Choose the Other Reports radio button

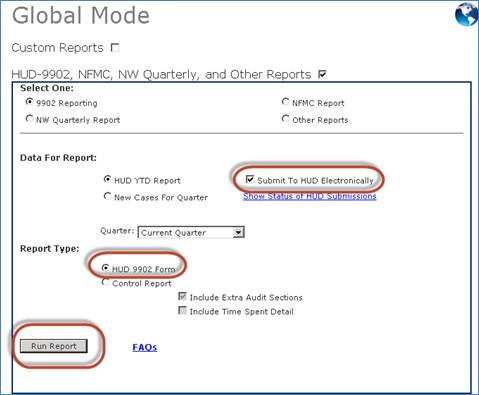(x=285, y=118)
